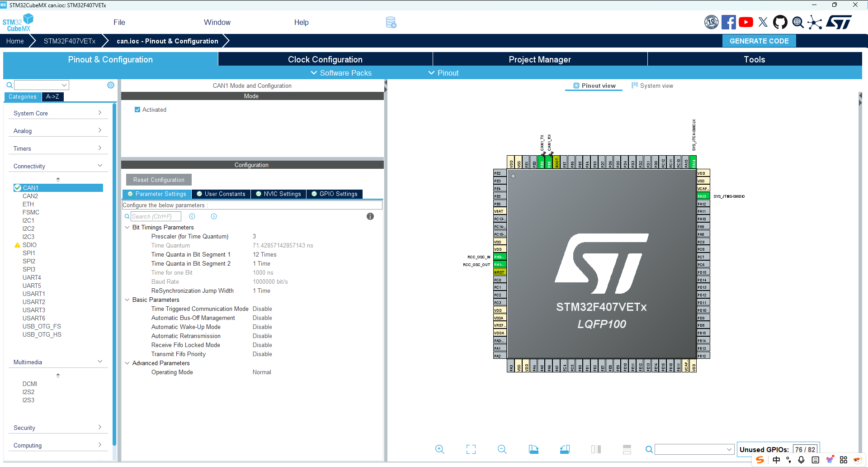Collapse the Basic Parameters group
Screen dimensions: 868x467
(x=127, y=300)
